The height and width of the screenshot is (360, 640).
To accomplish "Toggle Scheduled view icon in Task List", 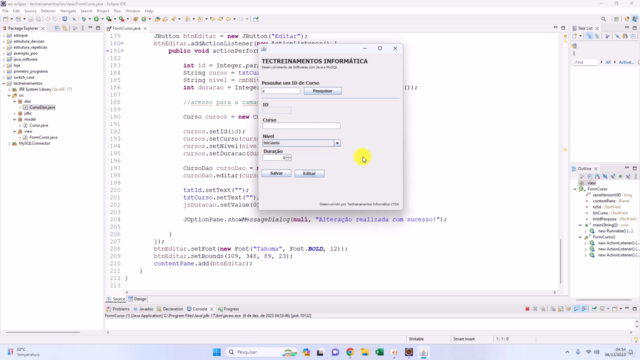I will tap(597, 36).
